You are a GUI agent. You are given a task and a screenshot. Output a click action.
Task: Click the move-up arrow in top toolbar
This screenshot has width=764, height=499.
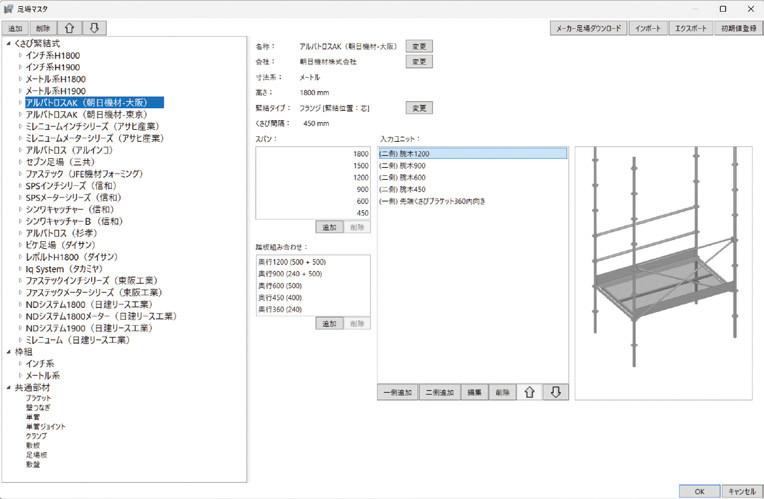pyautogui.click(x=70, y=28)
